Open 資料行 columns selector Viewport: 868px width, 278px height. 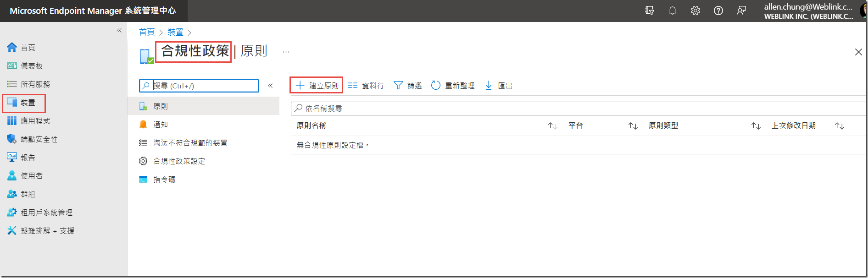[x=366, y=86]
